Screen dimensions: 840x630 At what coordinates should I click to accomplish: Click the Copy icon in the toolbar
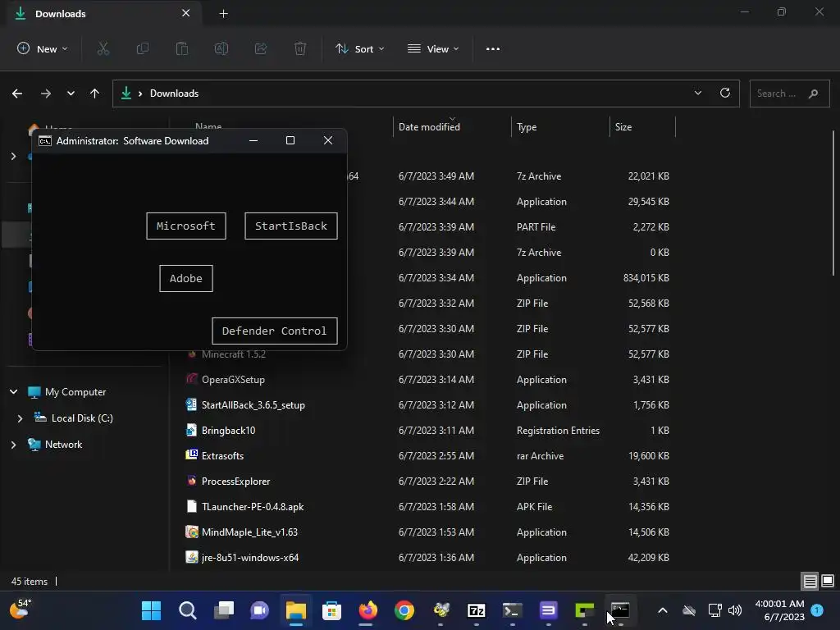point(143,48)
